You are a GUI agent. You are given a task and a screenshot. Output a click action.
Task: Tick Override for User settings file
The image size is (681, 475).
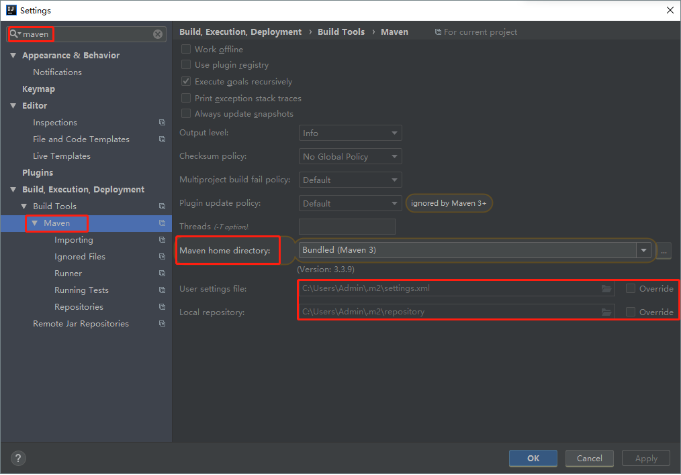(x=631, y=288)
